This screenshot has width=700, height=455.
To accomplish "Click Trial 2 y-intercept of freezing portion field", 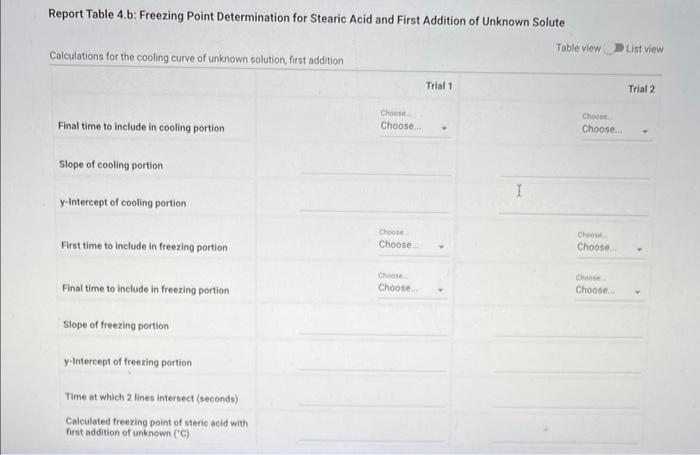I will (574, 364).
